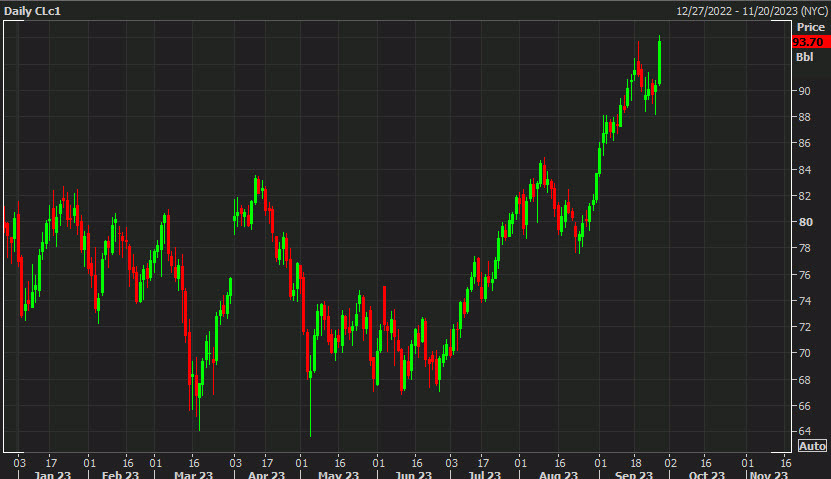Click the Daily CLc1 chart title

tap(32, 11)
